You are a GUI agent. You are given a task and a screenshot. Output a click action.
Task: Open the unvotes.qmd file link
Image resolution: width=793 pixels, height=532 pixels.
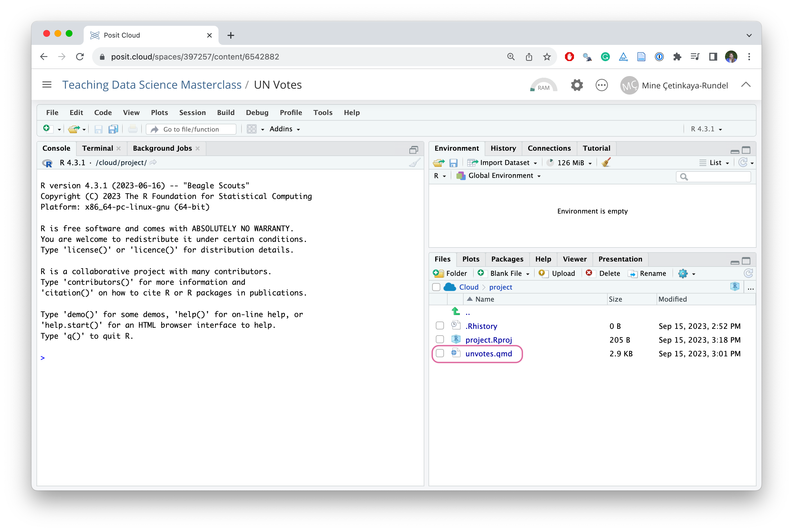[489, 354]
